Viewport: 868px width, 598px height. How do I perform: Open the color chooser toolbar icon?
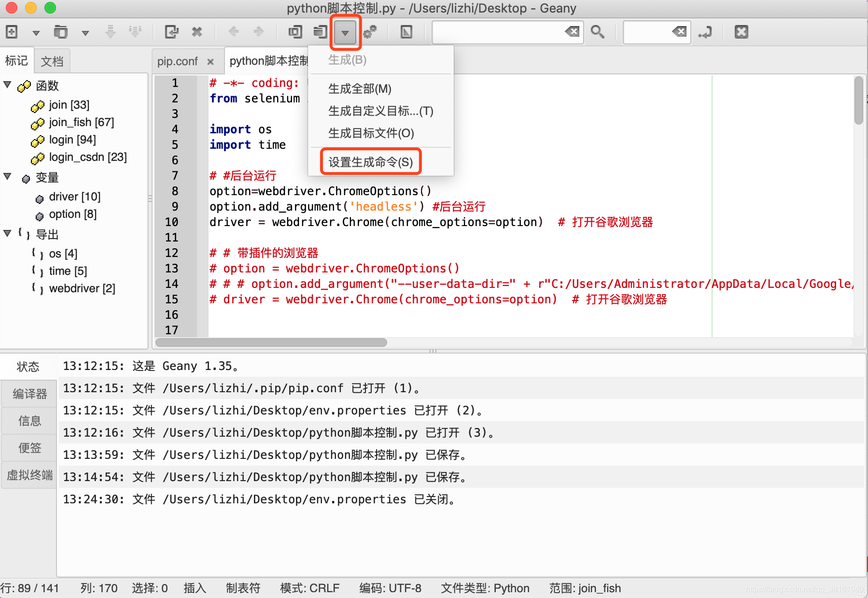coord(406,32)
